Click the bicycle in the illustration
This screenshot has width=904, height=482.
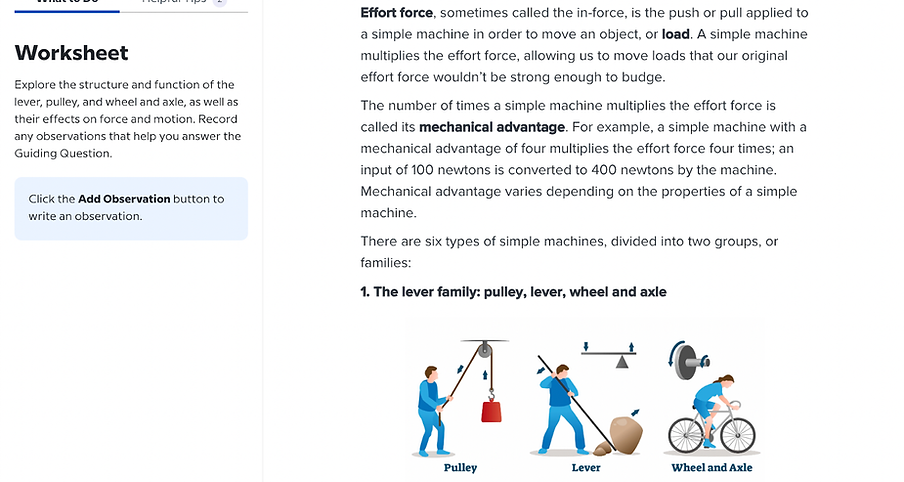[711, 430]
